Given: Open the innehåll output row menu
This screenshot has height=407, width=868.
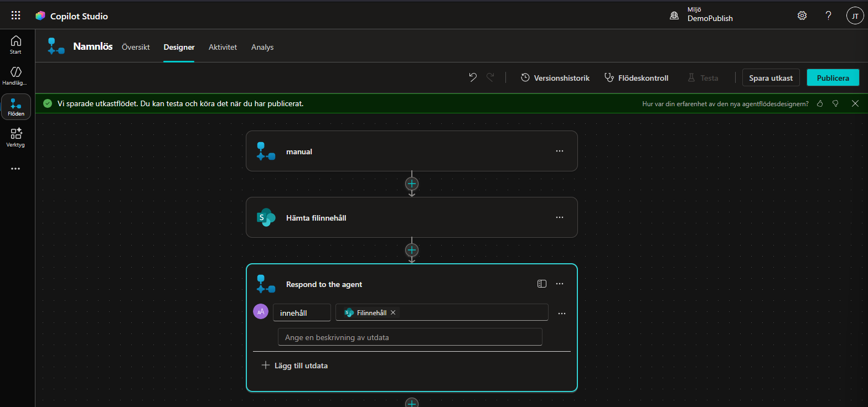Looking at the screenshot, I should point(562,314).
